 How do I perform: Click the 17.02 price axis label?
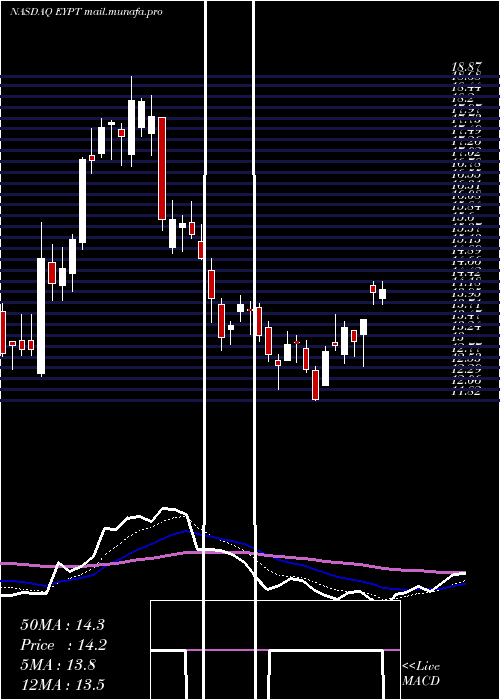466,153
